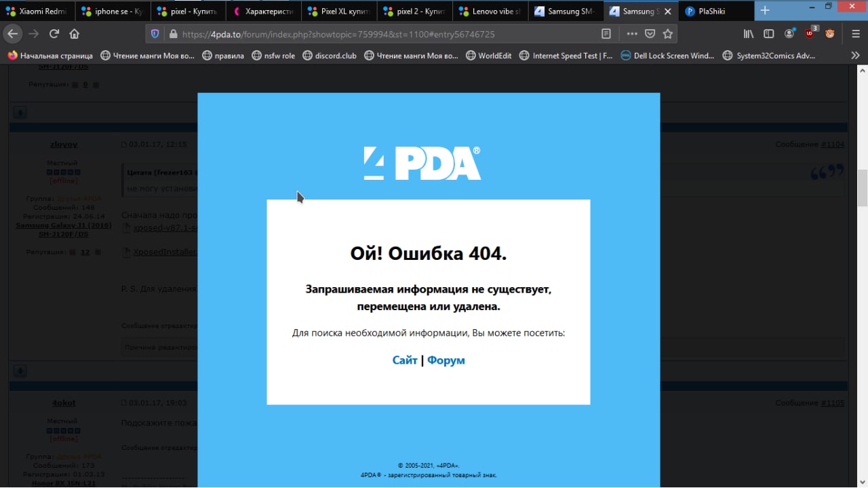Open the nsfw role bookmark

pyautogui.click(x=273, y=56)
